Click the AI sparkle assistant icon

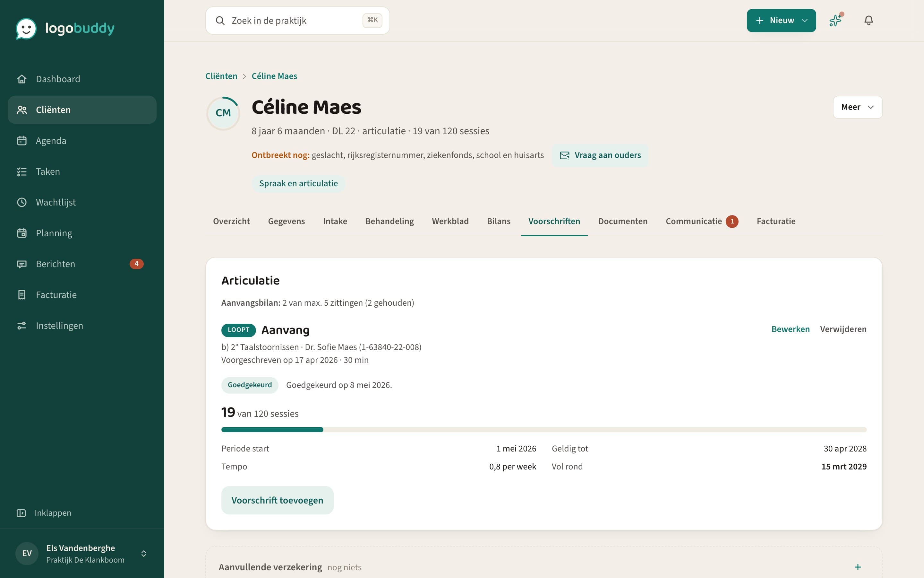(835, 20)
